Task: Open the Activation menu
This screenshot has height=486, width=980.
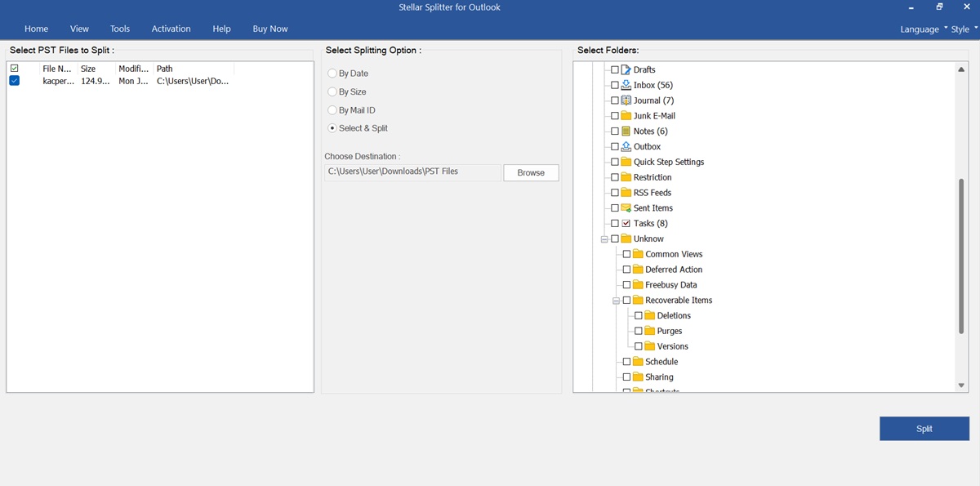Action: [x=171, y=29]
